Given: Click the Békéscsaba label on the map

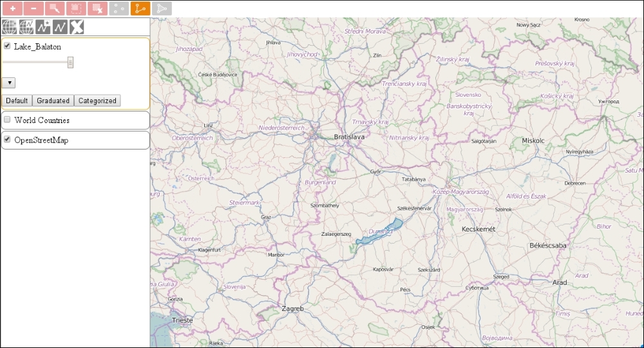Looking at the screenshot, I should [548, 246].
